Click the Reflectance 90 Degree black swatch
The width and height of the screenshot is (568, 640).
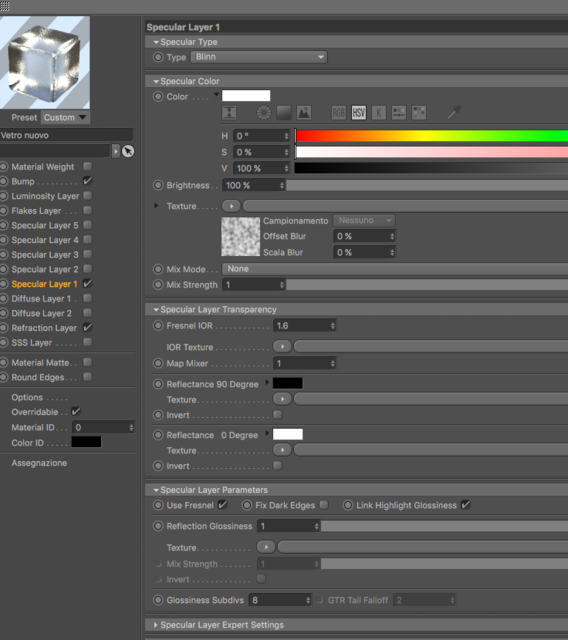point(288,383)
